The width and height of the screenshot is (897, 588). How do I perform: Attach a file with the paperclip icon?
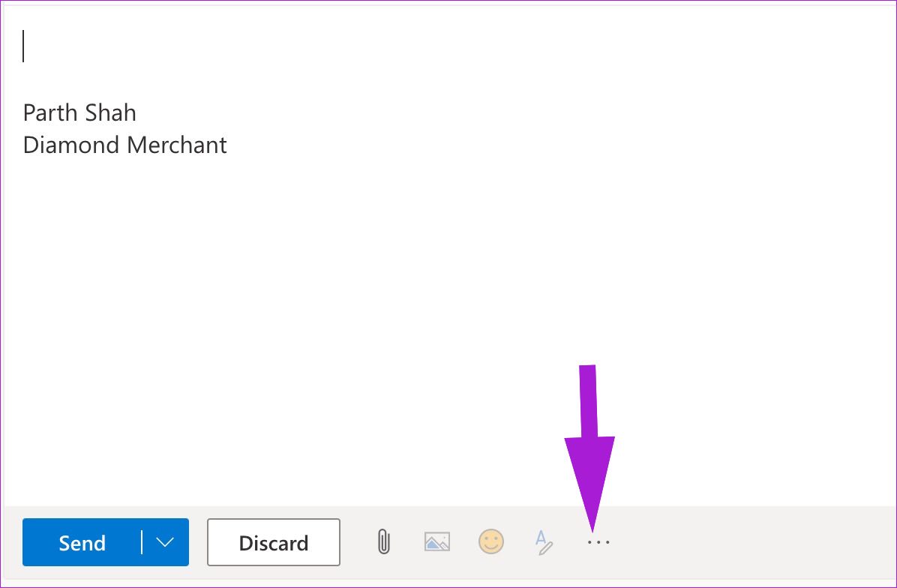[x=384, y=541]
